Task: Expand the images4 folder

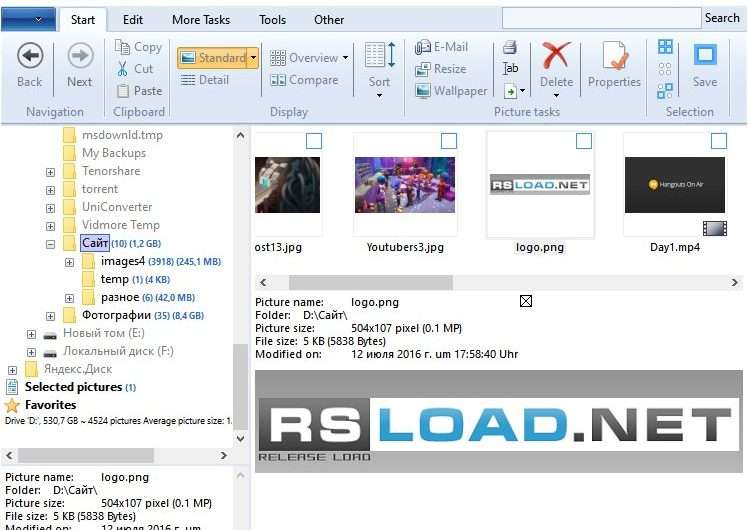Action: [69, 262]
